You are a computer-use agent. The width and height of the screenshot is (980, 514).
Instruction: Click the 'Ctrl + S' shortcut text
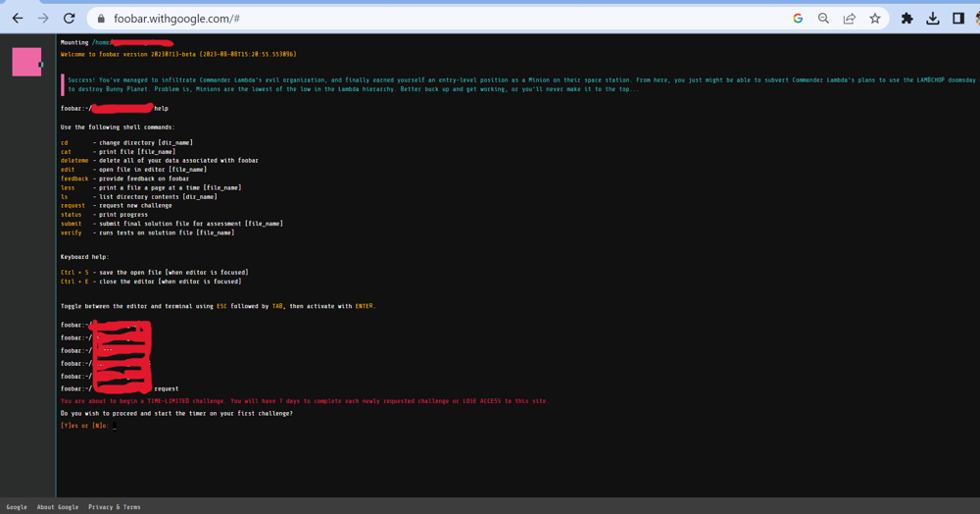(x=74, y=273)
